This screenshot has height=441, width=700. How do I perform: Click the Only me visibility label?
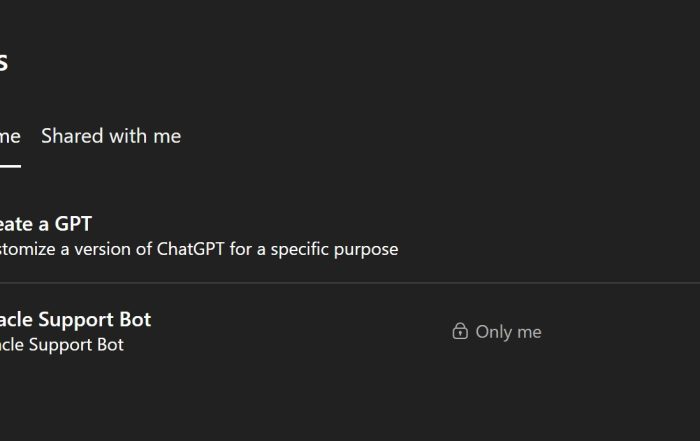click(x=508, y=331)
